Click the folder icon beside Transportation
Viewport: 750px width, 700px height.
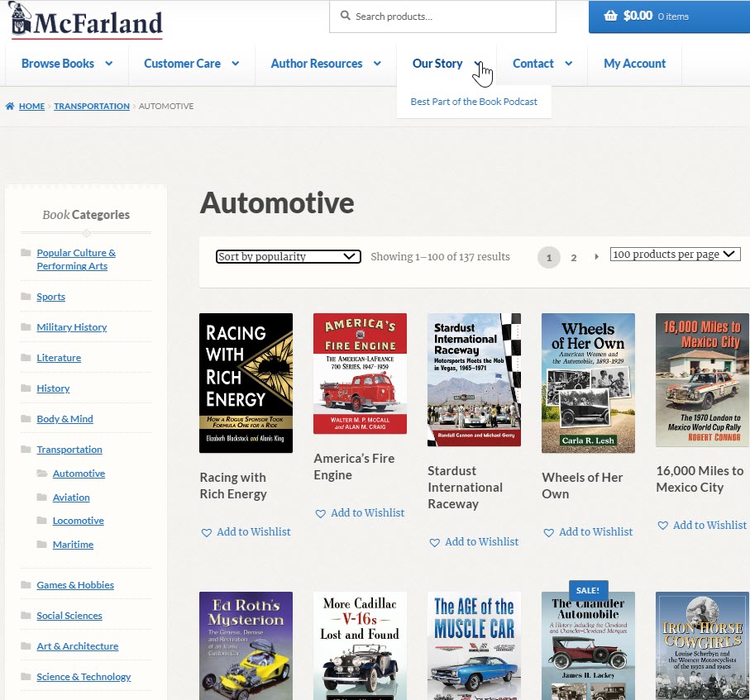(x=26, y=450)
